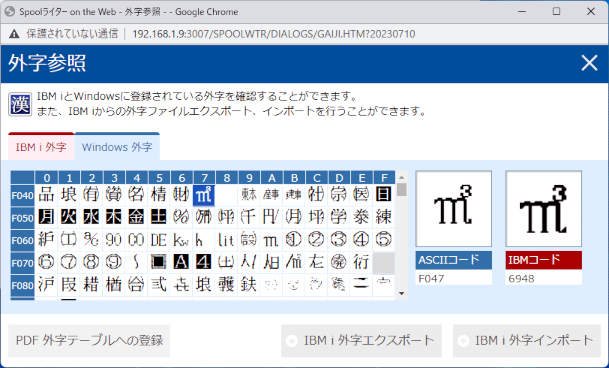Maximize the Chrome window
The height and width of the screenshot is (368, 609).
(556, 11)
